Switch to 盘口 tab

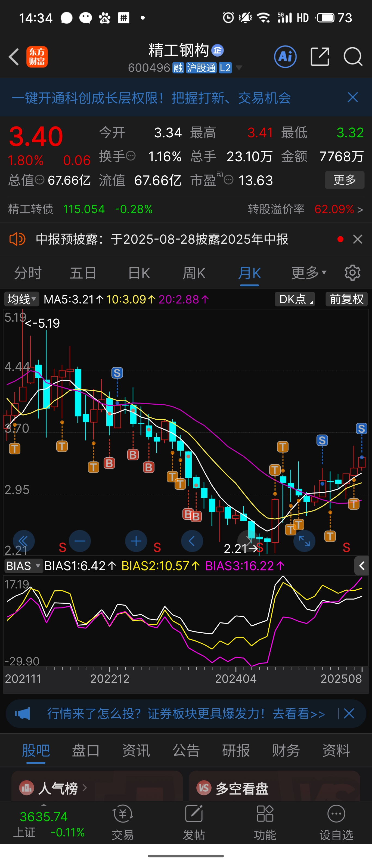coord(86,751)
